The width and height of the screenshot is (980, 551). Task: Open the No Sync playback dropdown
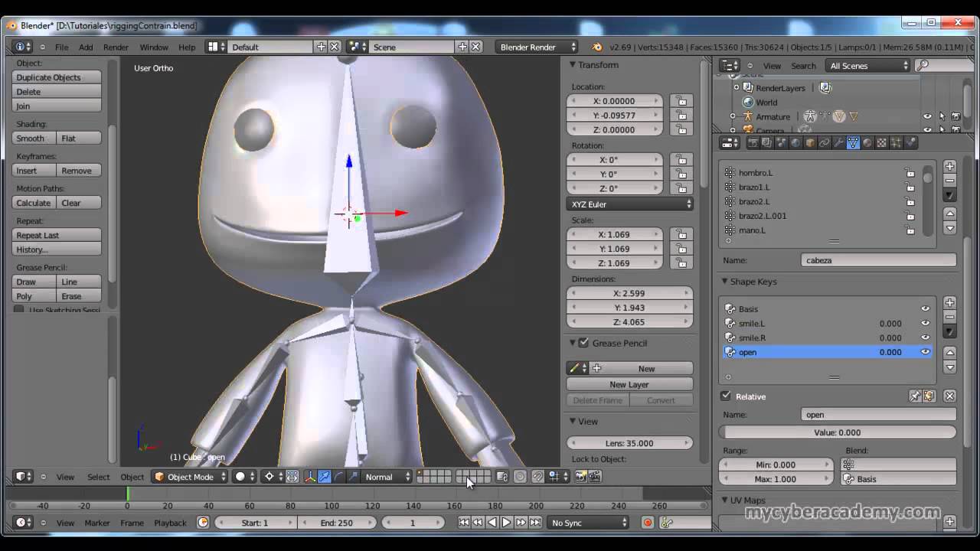588,523
